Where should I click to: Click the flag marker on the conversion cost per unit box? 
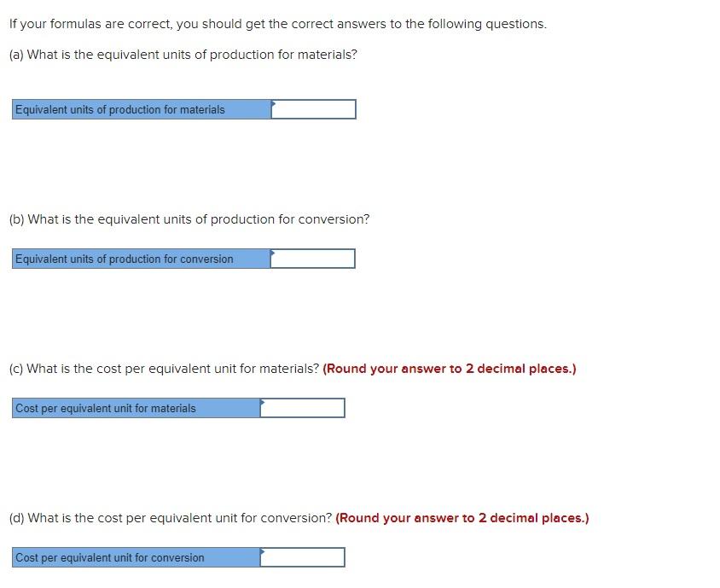(261, 550)
